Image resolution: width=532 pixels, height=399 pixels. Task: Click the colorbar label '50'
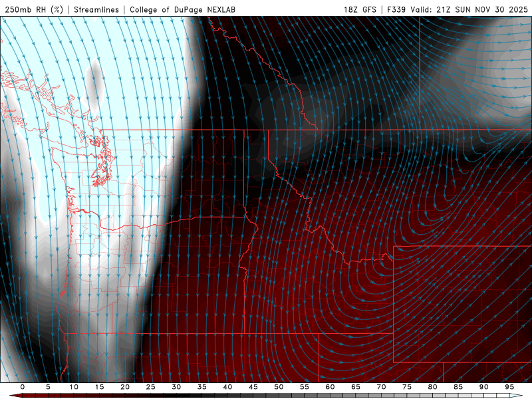pyautogui.click(x=279, y=387)
